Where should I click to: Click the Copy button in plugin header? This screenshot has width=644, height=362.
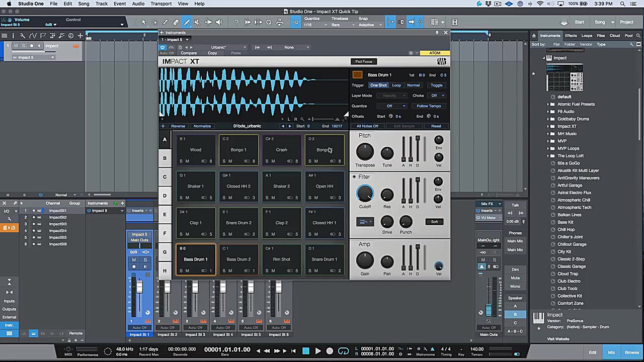click(212, 53)
